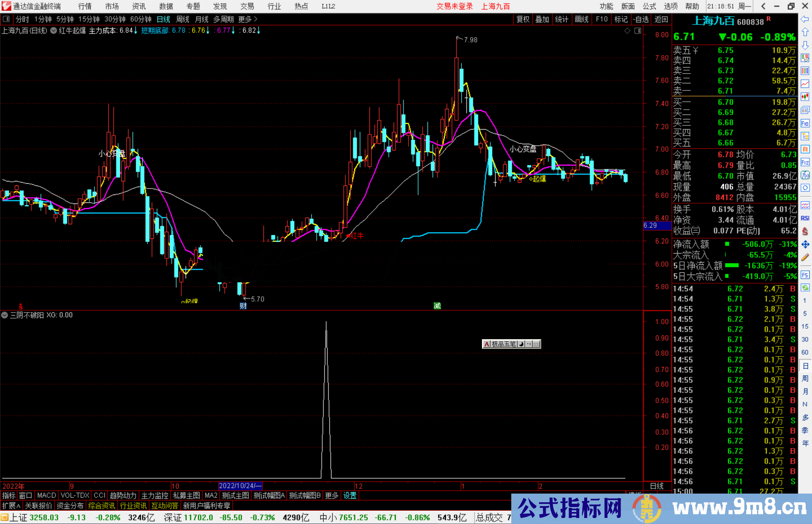Toggle the 三阴不破阳 indicator round button
The width and height of the screenshot is (812, 524).
pyautogui.click(x=5, y=315)
